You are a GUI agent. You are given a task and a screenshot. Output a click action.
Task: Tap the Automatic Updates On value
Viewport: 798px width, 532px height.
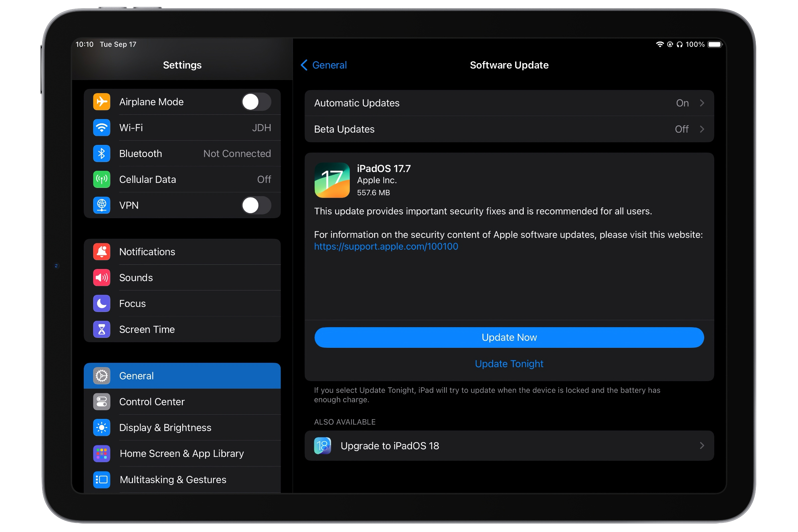(682, 103)
